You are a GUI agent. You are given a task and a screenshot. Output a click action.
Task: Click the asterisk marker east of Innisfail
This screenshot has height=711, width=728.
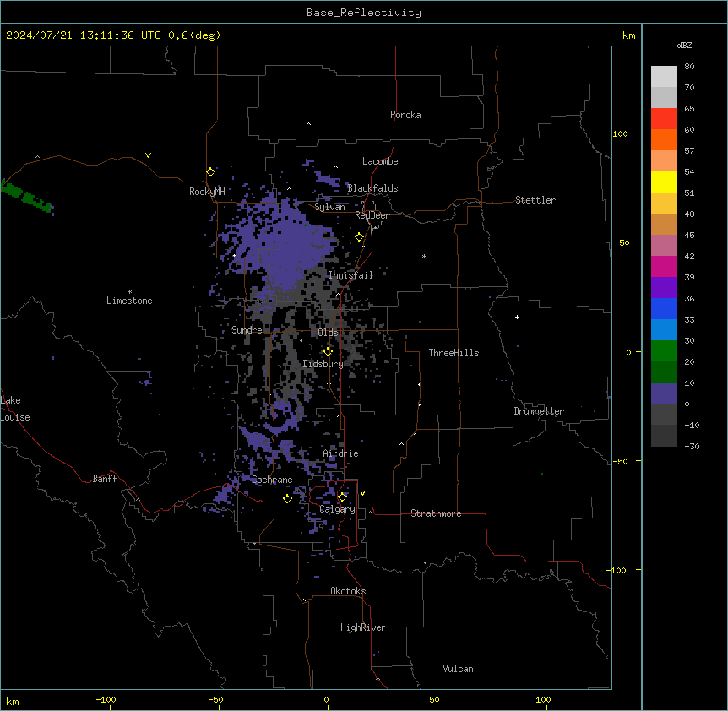click(424, 256)
